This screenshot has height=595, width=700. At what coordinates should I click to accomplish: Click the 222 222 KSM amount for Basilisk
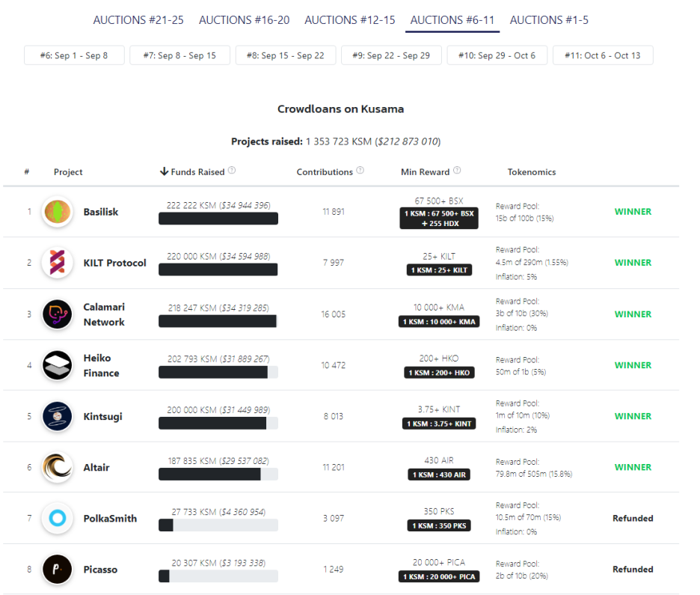pos(191,206)
